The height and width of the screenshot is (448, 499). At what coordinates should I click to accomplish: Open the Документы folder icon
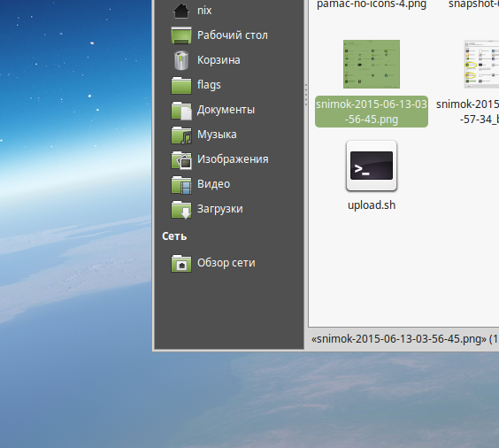(181, 110)
